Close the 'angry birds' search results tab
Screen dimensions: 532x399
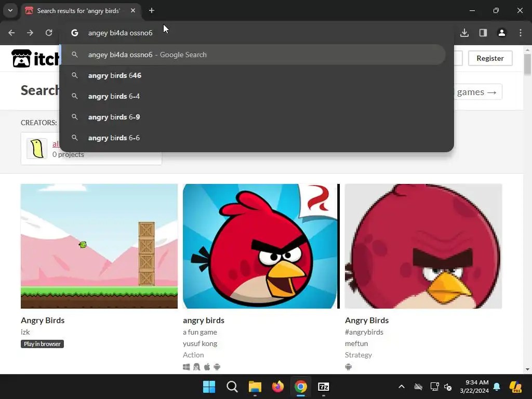[133, 10]
